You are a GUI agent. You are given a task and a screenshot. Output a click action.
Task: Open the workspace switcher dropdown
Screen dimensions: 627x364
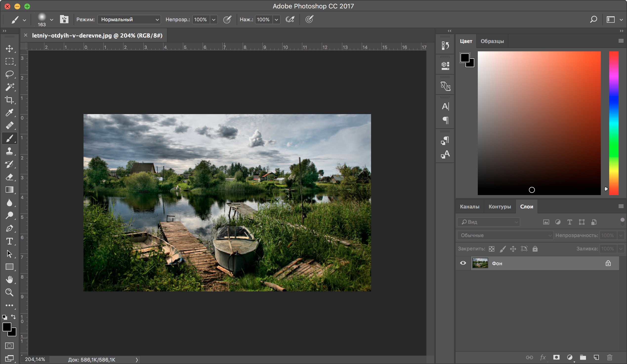621,20
